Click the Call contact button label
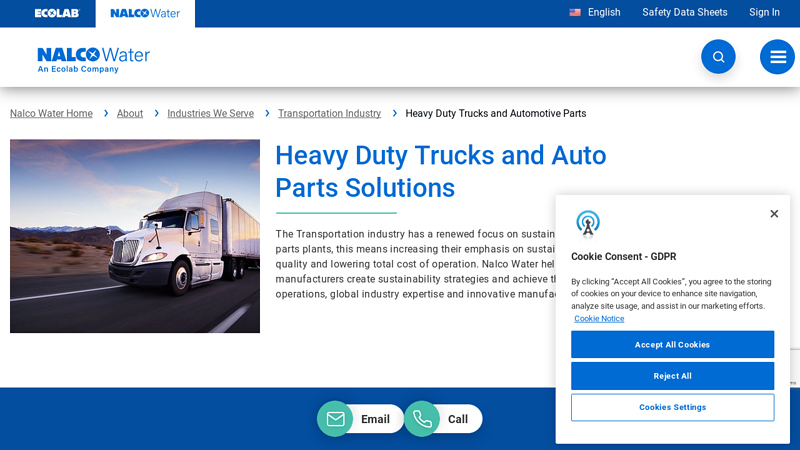The height and width of the screenshot is (450, 800). point(458,419)
